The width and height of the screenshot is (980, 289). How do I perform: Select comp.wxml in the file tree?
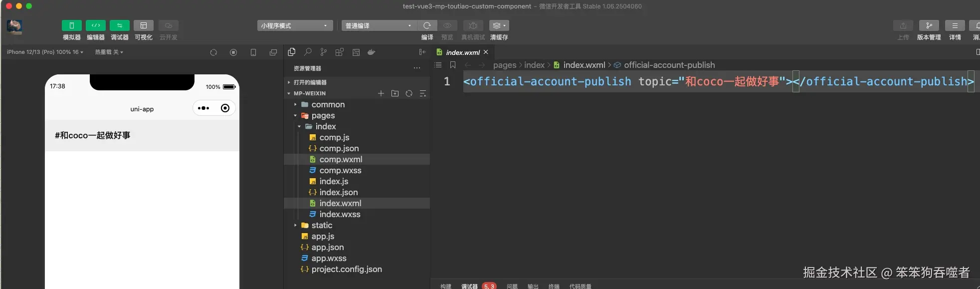tap(357, 159)
